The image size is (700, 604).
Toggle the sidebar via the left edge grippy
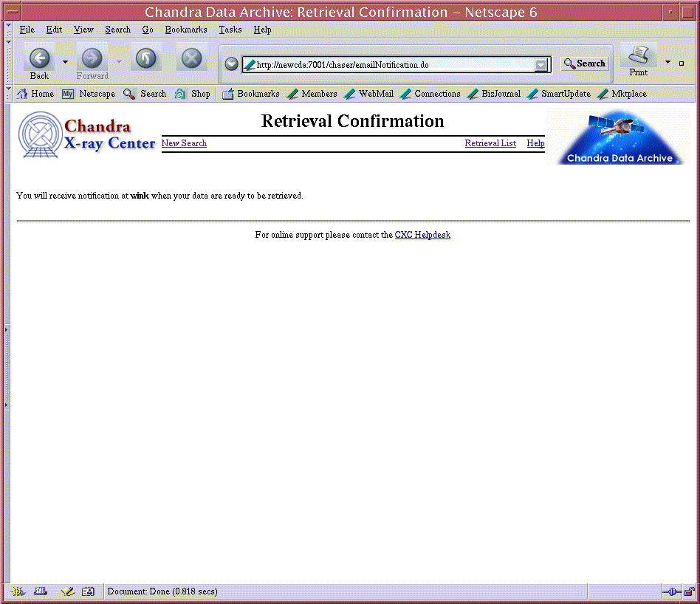coord(6,367)
